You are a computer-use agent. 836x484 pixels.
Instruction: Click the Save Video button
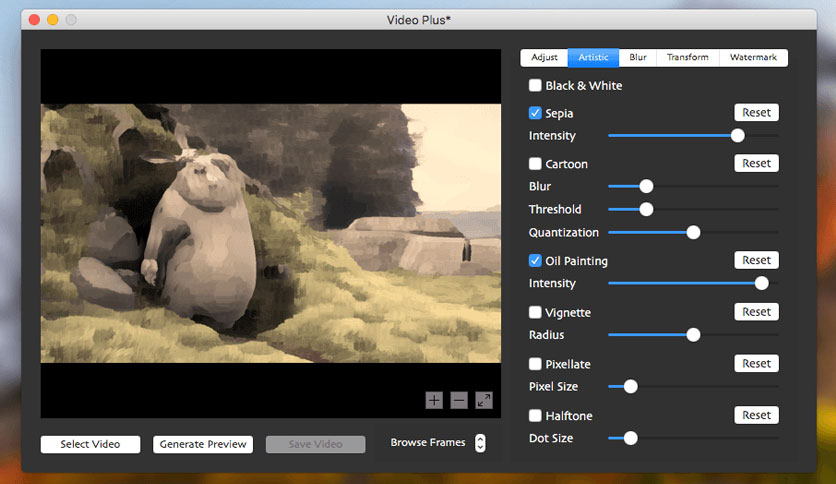pos(316,444)
